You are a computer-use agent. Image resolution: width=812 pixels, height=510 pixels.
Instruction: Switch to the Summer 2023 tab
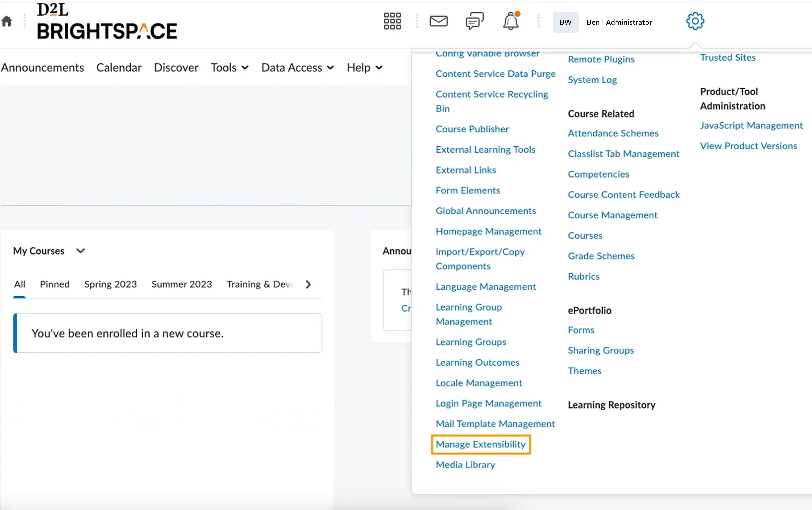182,284
